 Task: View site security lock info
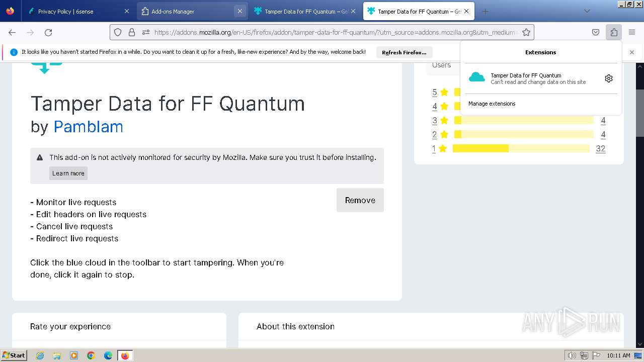(132, 32)
